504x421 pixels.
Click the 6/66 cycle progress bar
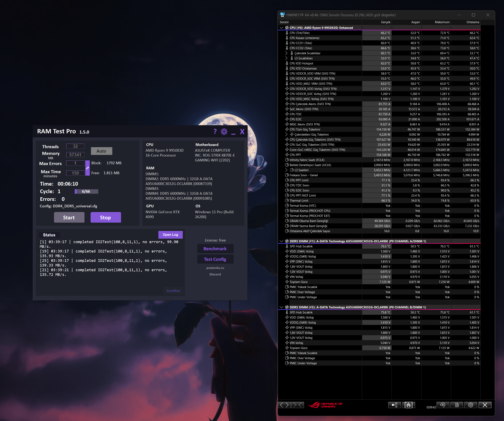[86, 191]
